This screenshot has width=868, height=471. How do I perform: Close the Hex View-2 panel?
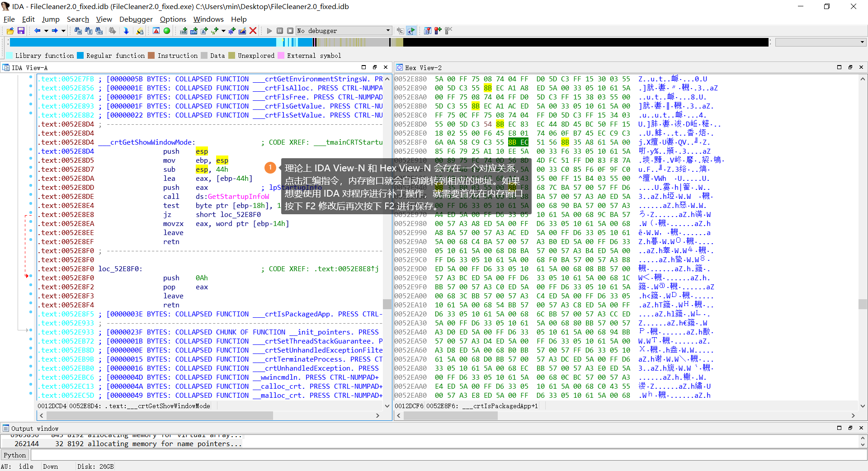pos(861,67)
